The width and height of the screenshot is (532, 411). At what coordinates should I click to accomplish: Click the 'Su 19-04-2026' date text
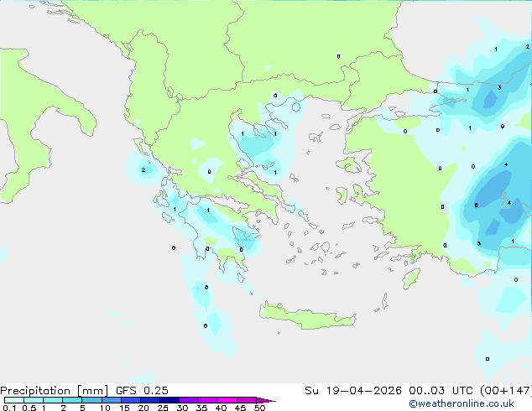click(x=353, y=391)
